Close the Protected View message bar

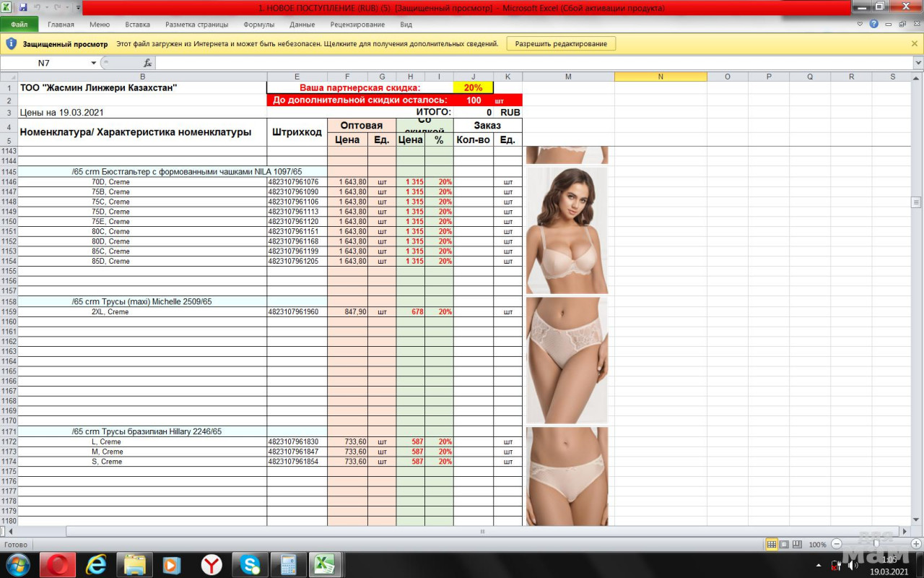915,43
